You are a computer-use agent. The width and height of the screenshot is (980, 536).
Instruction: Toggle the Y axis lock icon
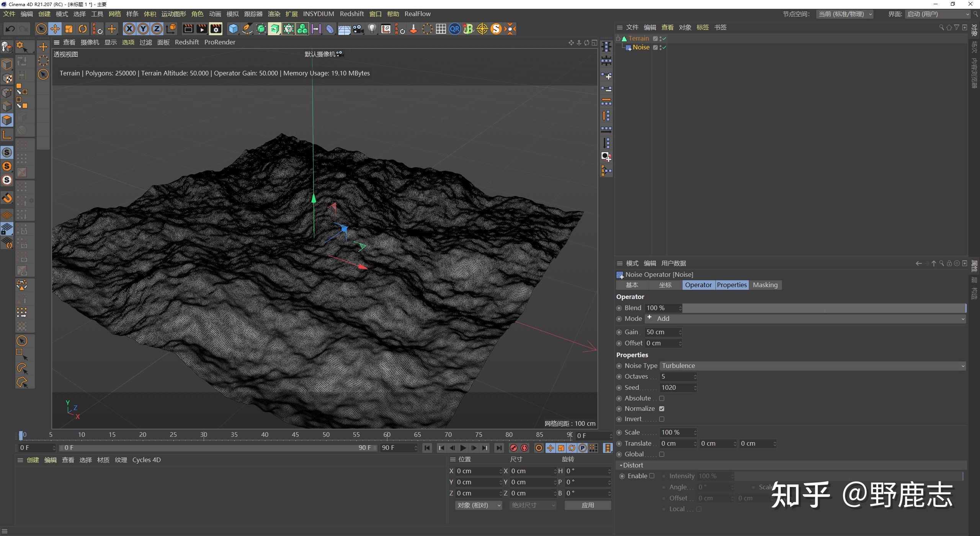(143, 29)
